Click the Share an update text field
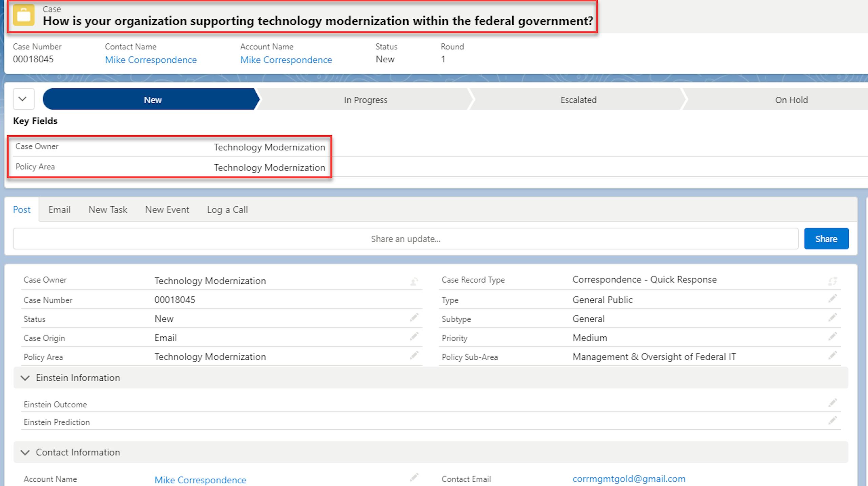Viewport: 868px width, 486px height. tap(406, 239)
